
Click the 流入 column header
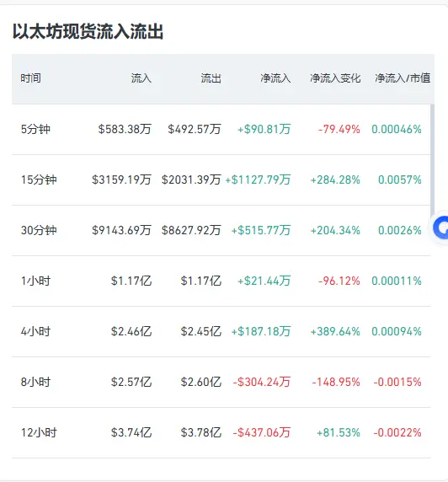click(141, 78)
